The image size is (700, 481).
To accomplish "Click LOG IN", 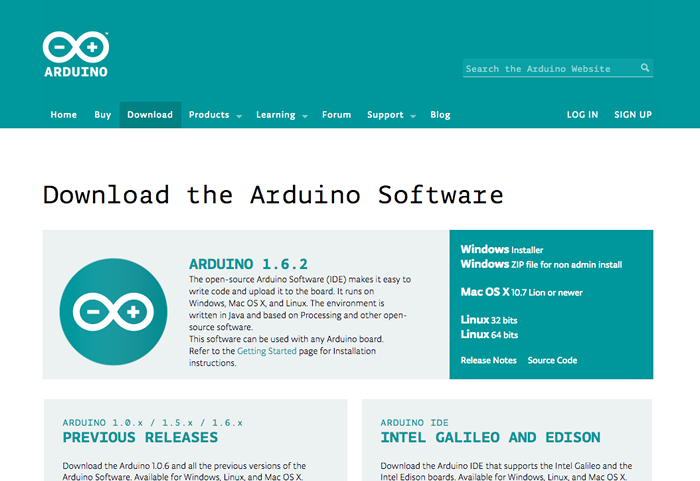I will [582, 115].
